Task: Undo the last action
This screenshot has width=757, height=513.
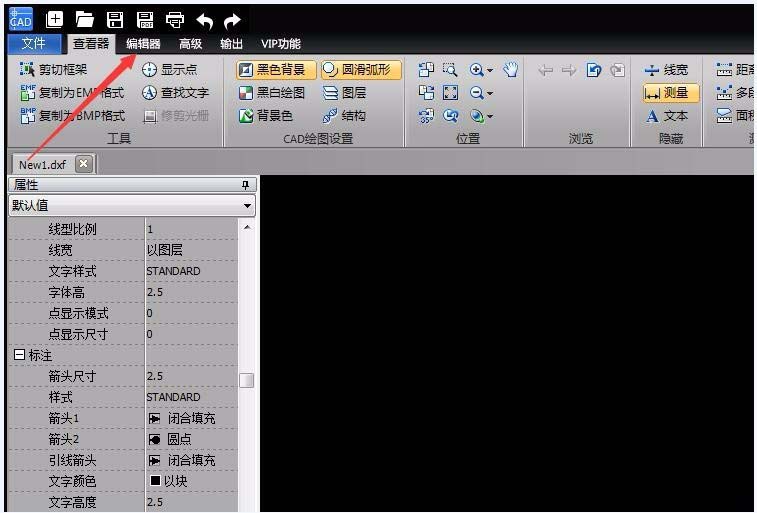Action: 205,21
